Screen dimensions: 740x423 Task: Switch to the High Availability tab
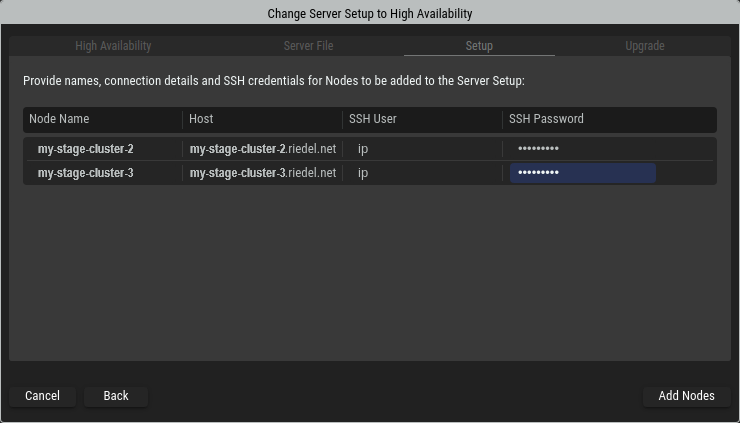(113, 46)
